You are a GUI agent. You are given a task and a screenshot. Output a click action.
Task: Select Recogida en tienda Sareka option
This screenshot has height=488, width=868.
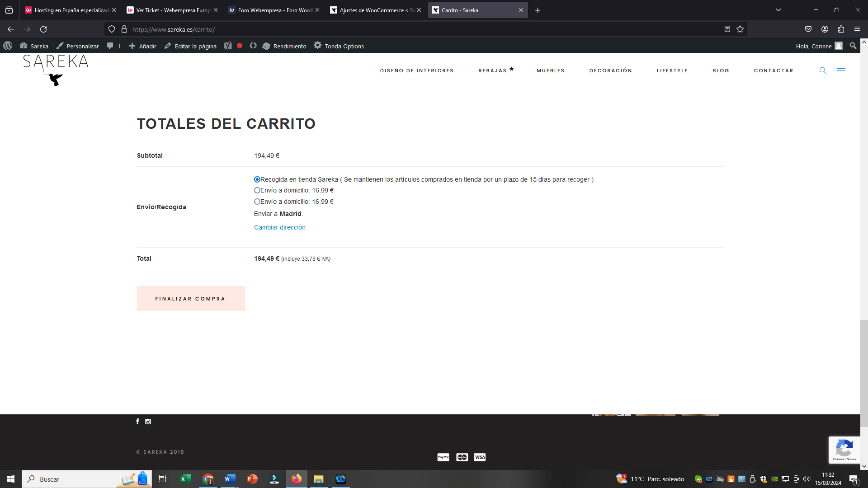(257, 179)
